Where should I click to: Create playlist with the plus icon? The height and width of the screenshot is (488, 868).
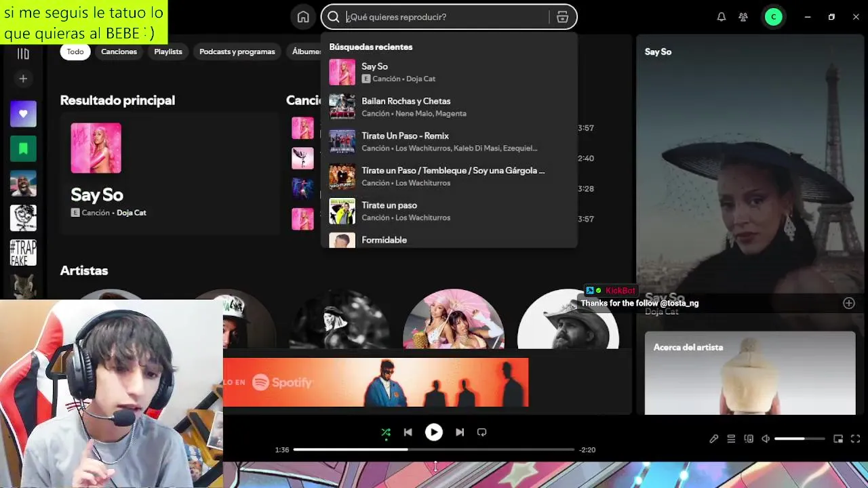(x=23, y=79)
